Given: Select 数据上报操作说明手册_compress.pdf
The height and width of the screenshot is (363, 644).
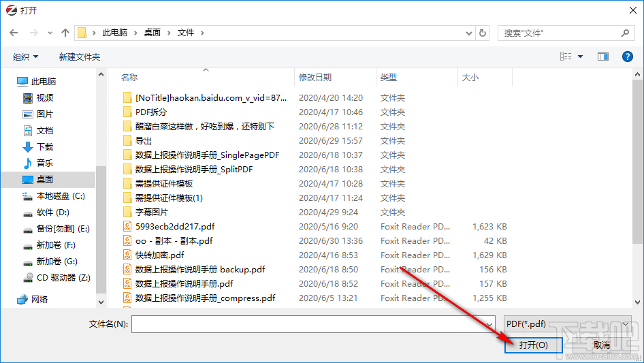Looking at the screenshot, I should click(206, 298).
